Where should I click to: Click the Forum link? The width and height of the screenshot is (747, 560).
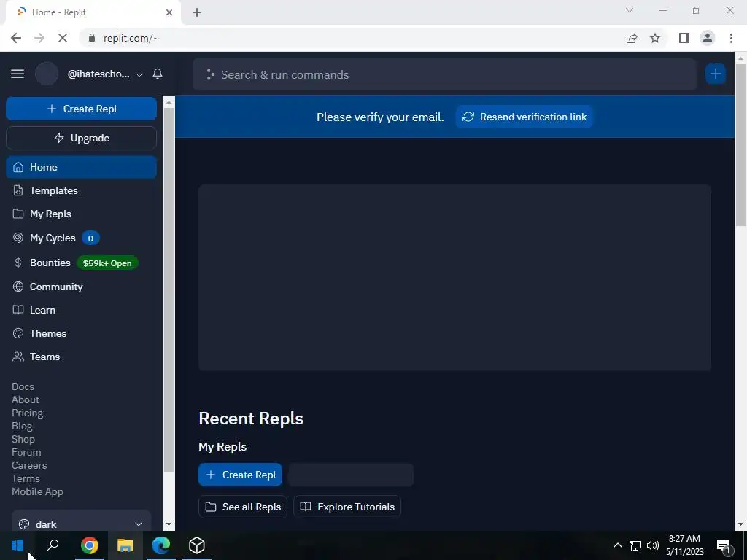tap(26, 452)
